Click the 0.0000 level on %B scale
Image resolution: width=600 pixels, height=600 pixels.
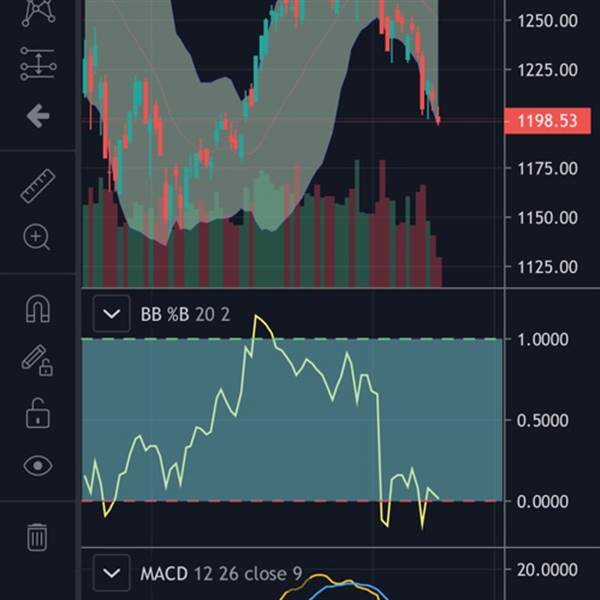click(543, 501)
